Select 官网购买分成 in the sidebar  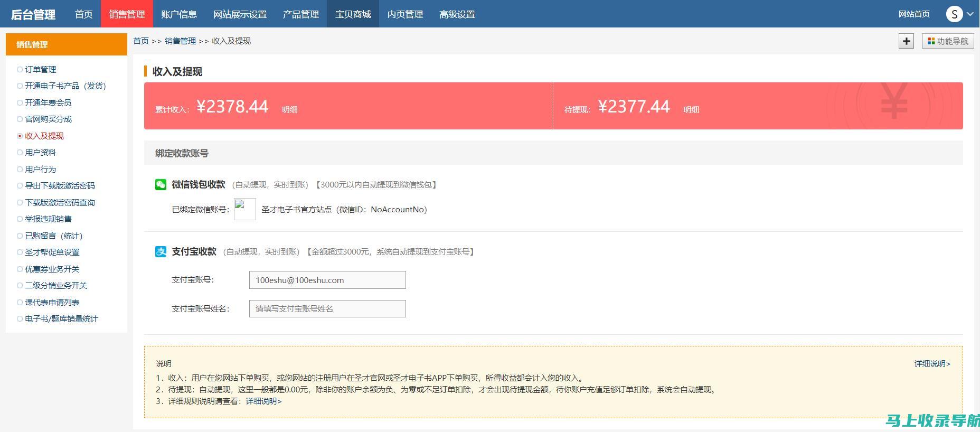48,119
